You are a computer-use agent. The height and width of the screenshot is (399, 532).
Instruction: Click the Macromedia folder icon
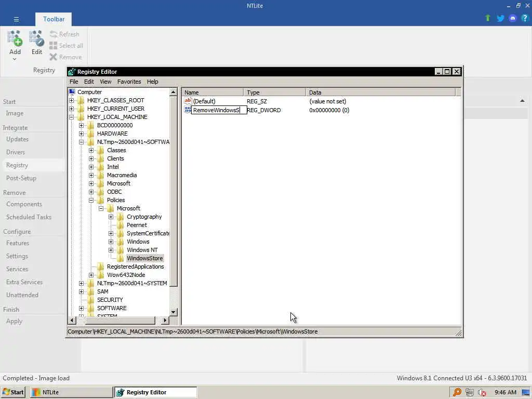tap(100, 175)
